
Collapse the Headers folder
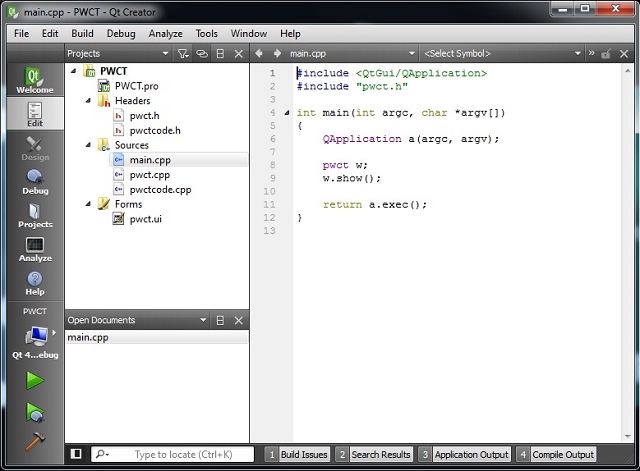click(88, 100)
